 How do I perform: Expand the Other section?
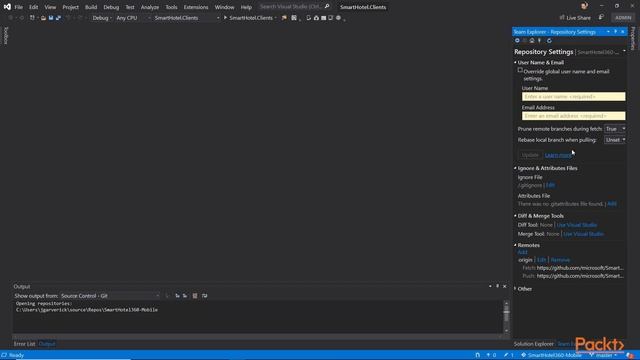coord(516,289)
